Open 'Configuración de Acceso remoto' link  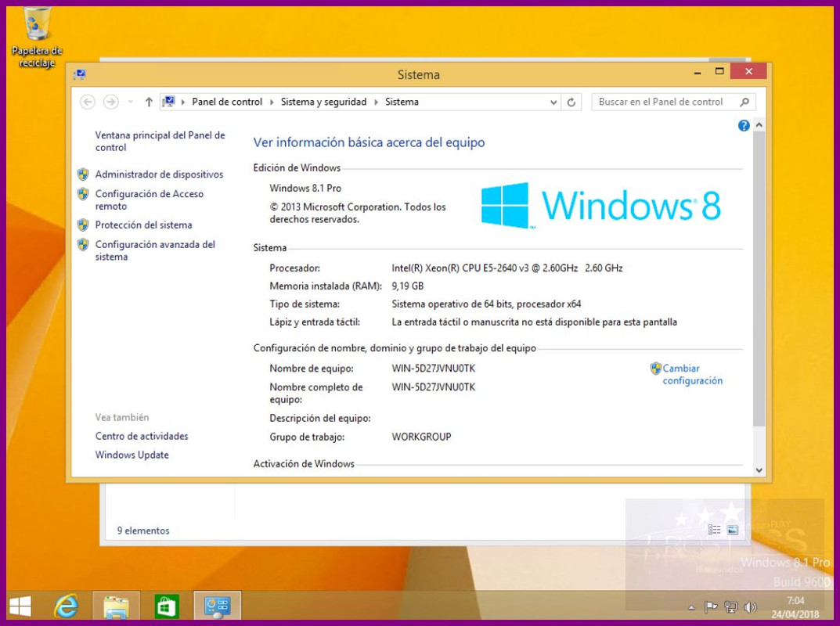150,200
